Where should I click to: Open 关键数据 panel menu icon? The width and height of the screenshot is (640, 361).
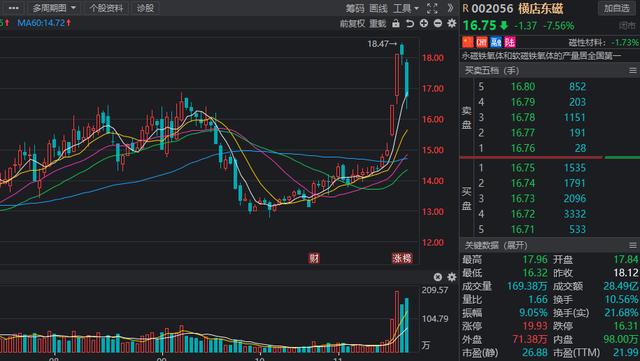tap(633, 245)
